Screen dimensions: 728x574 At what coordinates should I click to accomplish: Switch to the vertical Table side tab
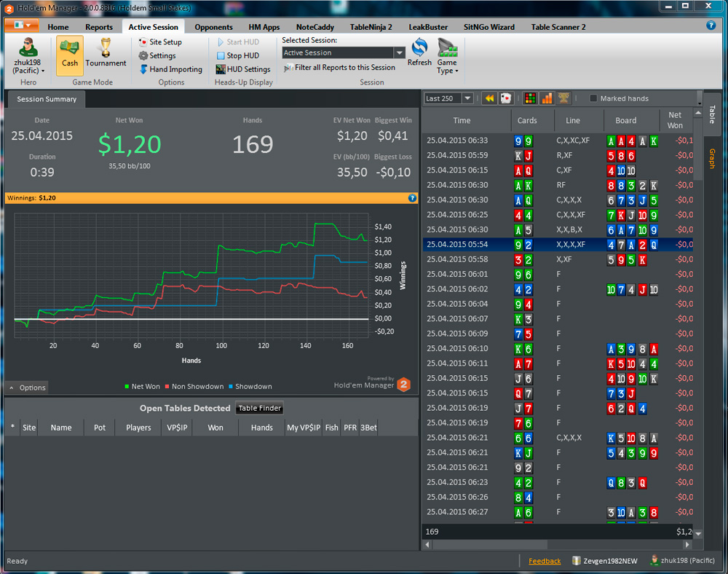tap(712, 114)
